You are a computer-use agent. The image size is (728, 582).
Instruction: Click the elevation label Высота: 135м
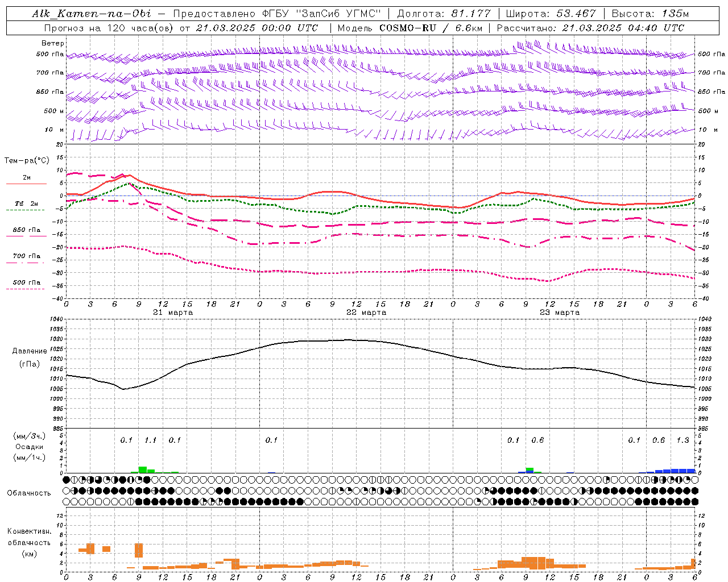click(x=649, y=14)
